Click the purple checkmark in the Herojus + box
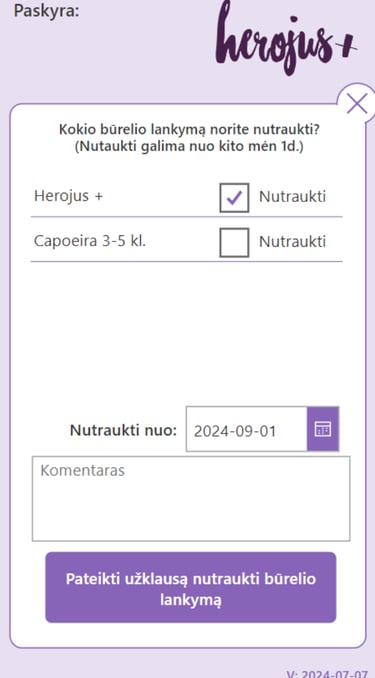Image resolution: width=375 pixels, height=678 pixels. click(x=234, y=198)
